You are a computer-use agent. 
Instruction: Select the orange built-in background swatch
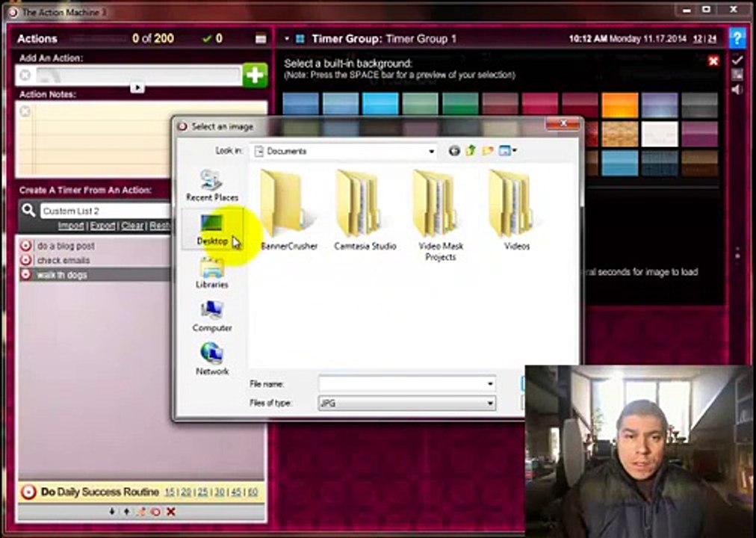(x=619, y=105)
